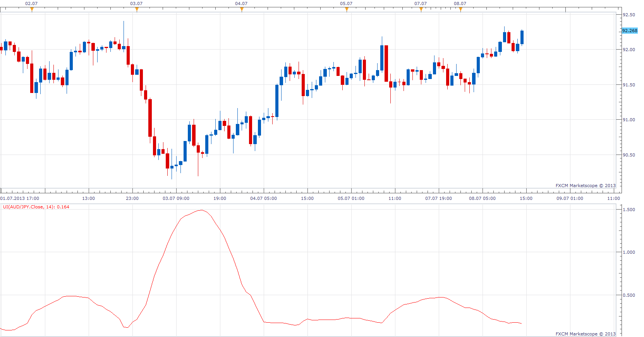Click the orange 04.07 day marker triangle
This screenshot has width=644, height=337.
(242, 10)
